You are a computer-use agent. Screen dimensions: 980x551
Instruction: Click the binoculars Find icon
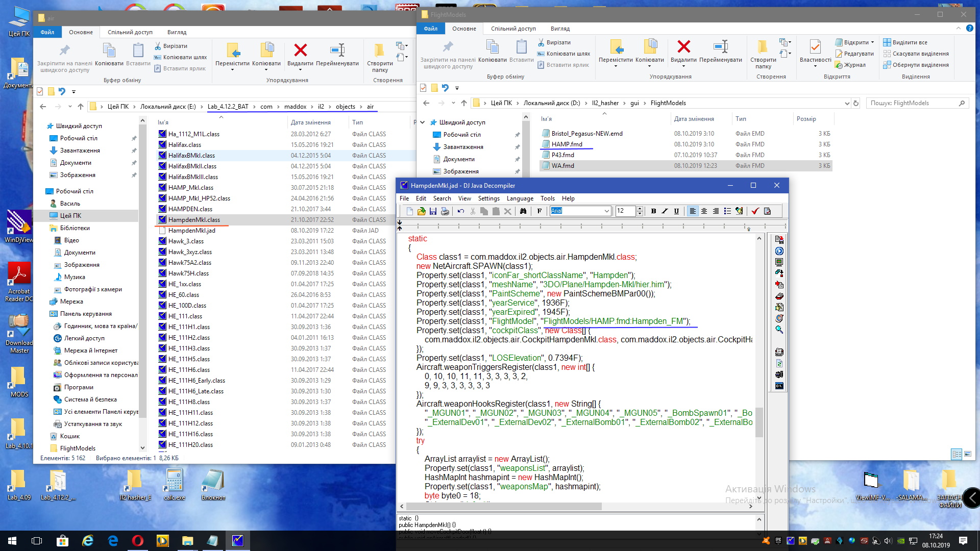[523, 211]
